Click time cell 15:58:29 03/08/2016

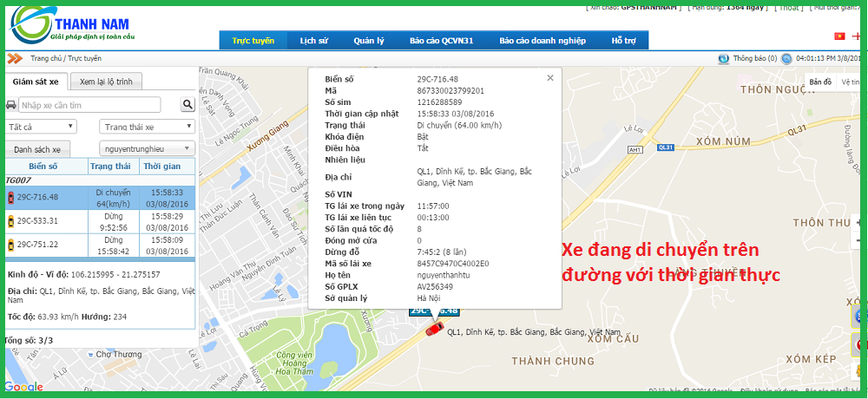coord(168,221)
